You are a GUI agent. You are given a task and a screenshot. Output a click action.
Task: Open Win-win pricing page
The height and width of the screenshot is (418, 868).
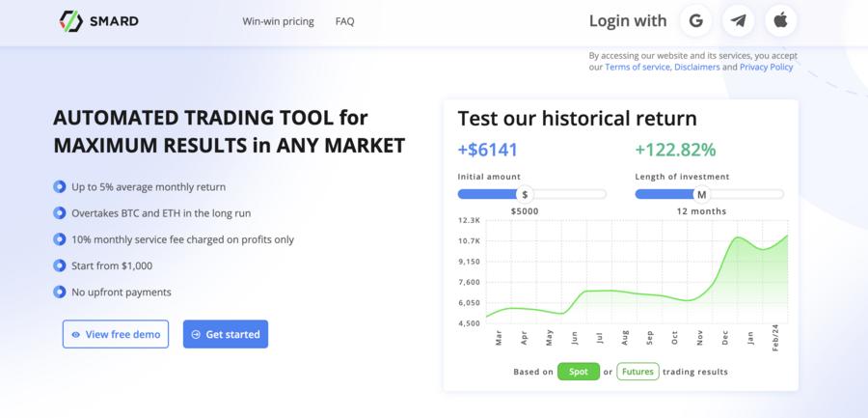click(278, 21)
